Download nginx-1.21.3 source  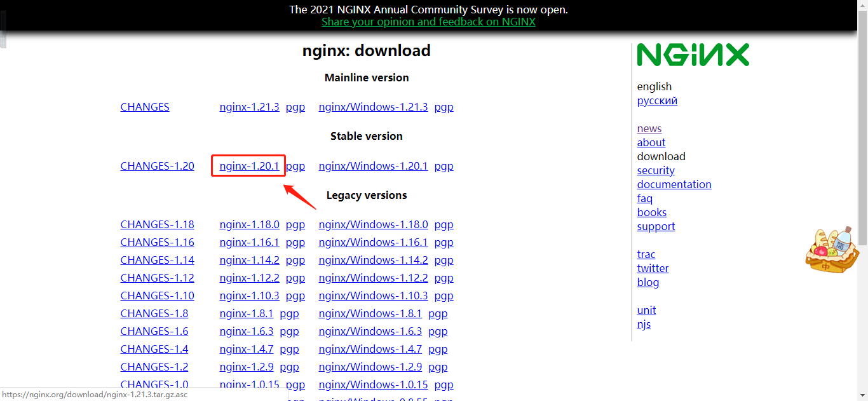point(249,107)
